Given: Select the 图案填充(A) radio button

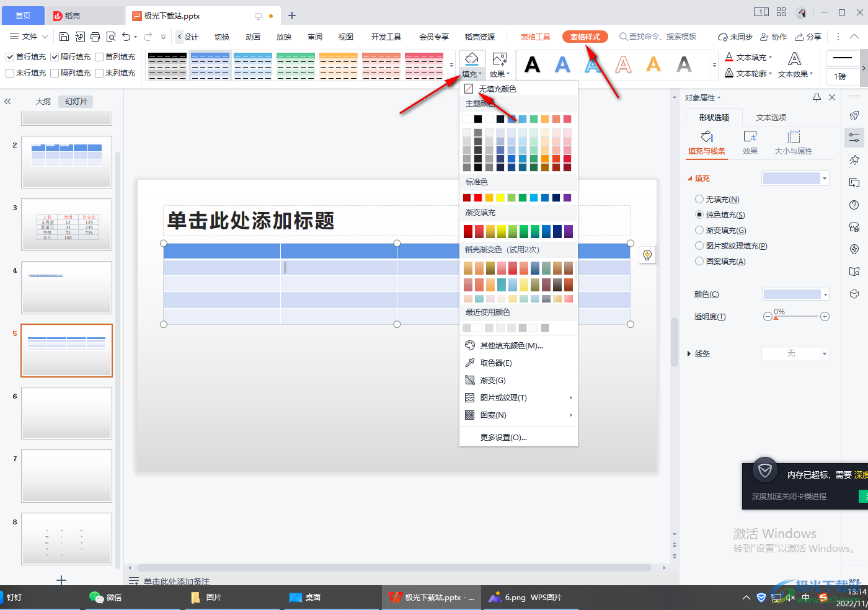Looking at the screenshot, I should (699, 261).
